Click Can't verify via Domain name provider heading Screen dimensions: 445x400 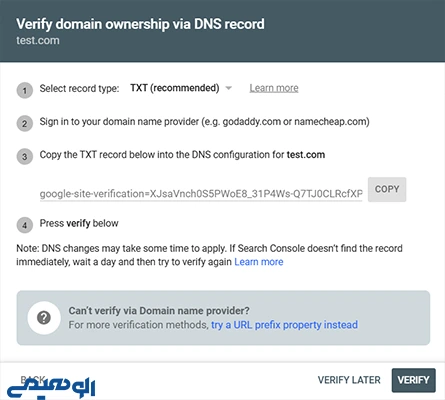(159, 311)
